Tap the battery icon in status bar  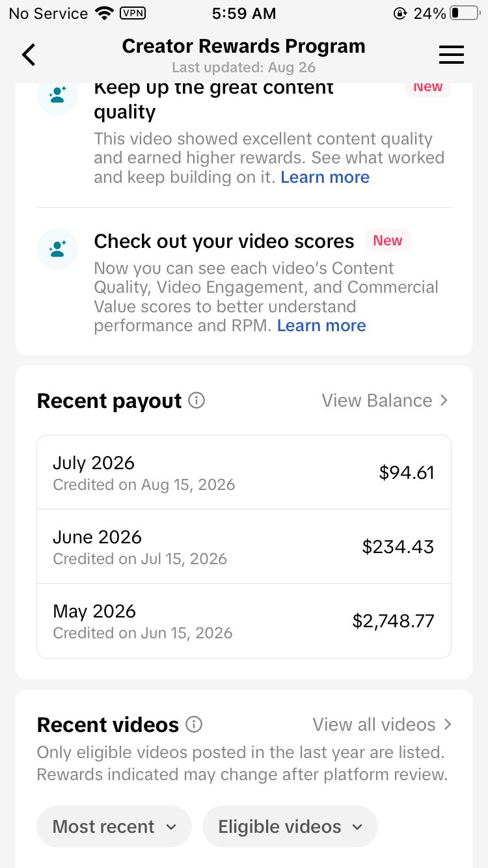(x=464, y=13)
